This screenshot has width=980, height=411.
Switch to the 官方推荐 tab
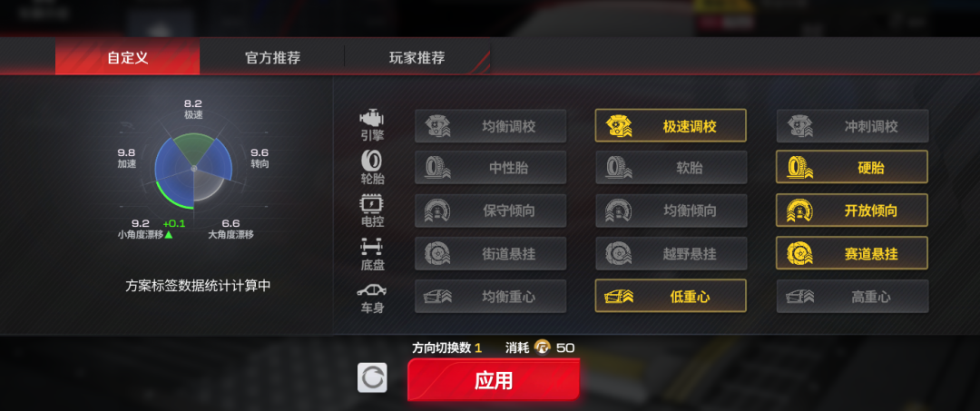272,57
